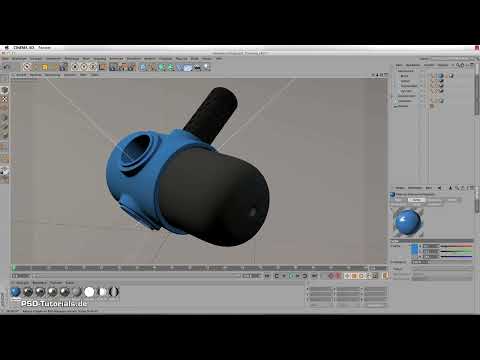Switch the world coordinate system icon
The height and width of the screenshot is (360, 480).
103,67
